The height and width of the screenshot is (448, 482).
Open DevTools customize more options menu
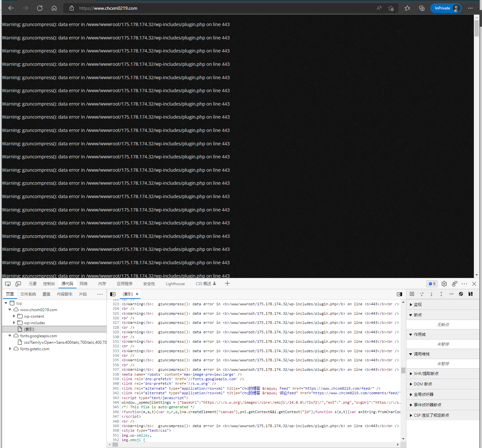click(x=464, y=284)
